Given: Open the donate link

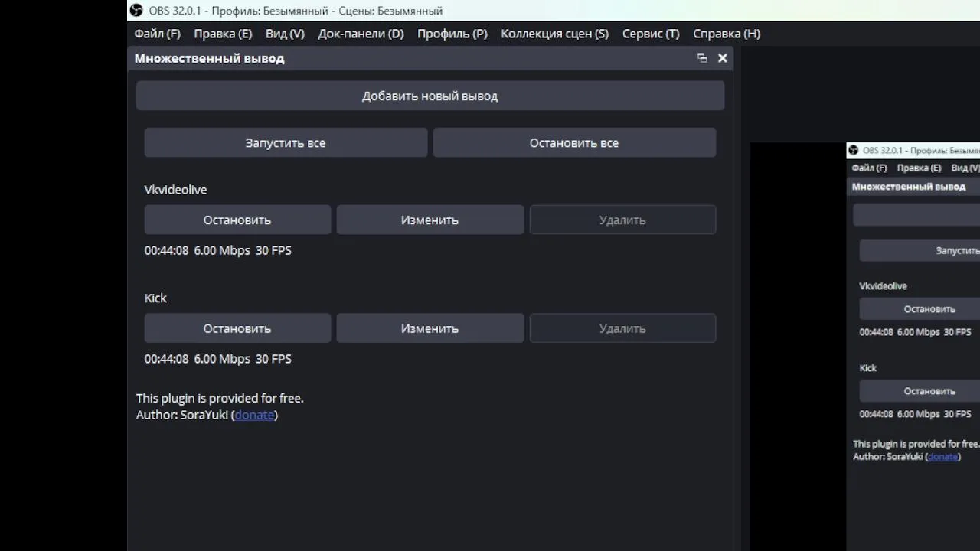Looking at the screenshot, I should pos(254,415).
